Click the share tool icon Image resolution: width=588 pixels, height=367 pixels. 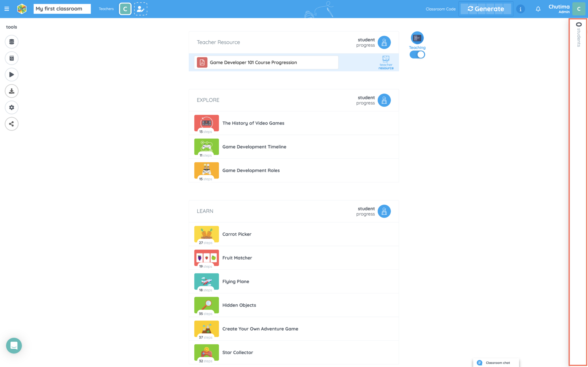click(11, 124)
